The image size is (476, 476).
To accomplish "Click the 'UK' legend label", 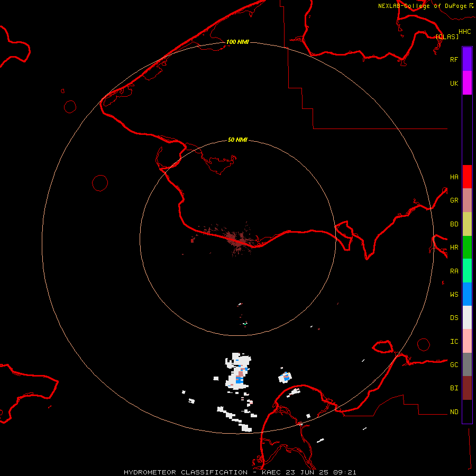I will [454, 83].
